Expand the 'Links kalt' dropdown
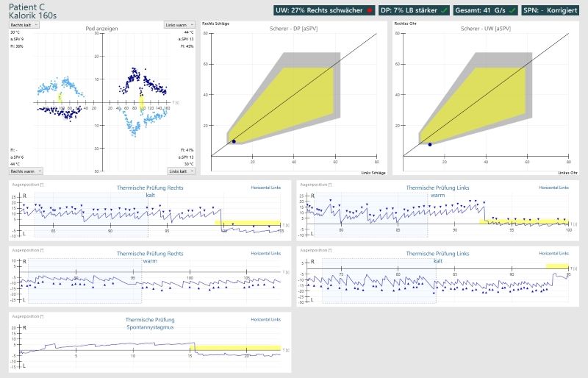The height and width of the screenshot is (378, 588). 180,171
